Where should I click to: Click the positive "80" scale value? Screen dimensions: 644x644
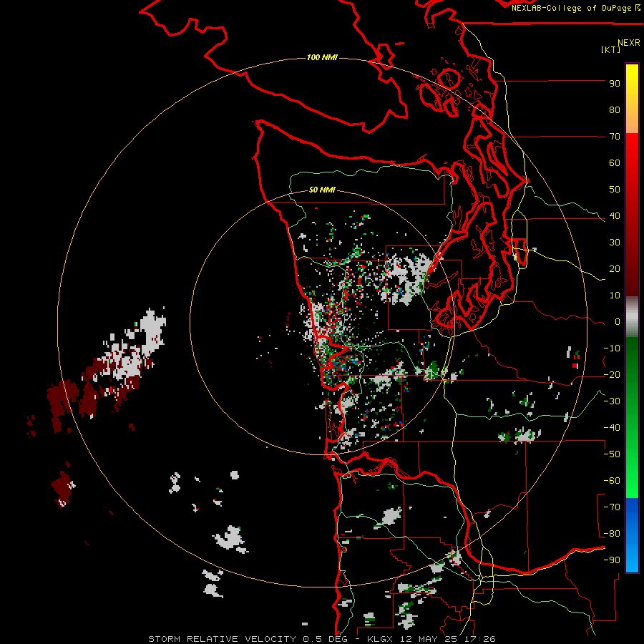tap(615, 110)
